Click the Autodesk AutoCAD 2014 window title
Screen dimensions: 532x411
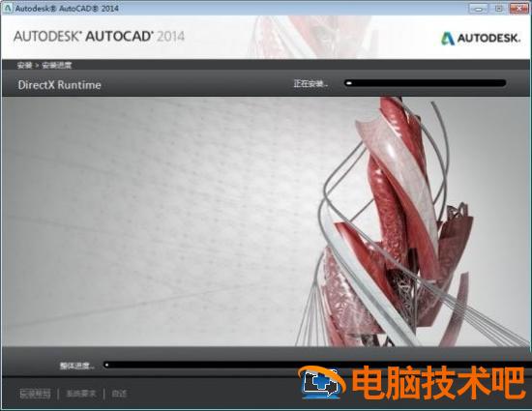coord(67,8)
